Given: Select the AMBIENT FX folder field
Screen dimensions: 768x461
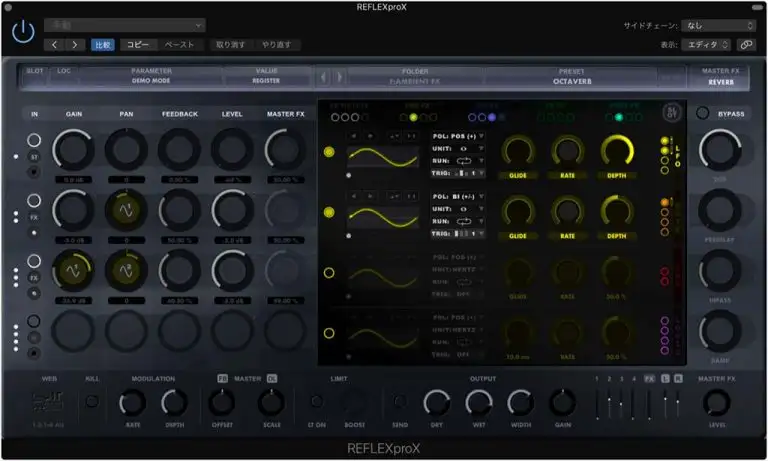Looking at the screenshot, I should (415, 81).
